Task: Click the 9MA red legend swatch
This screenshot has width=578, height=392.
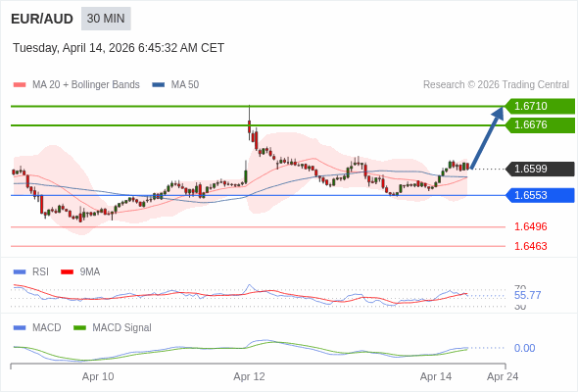Action: (67, 272)
